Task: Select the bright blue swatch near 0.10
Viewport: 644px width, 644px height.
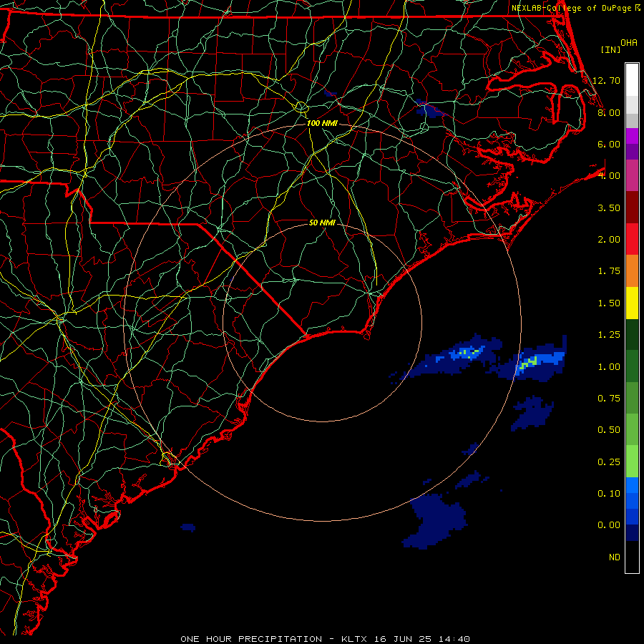Action: pyautogui.click(x=632, y=485)
